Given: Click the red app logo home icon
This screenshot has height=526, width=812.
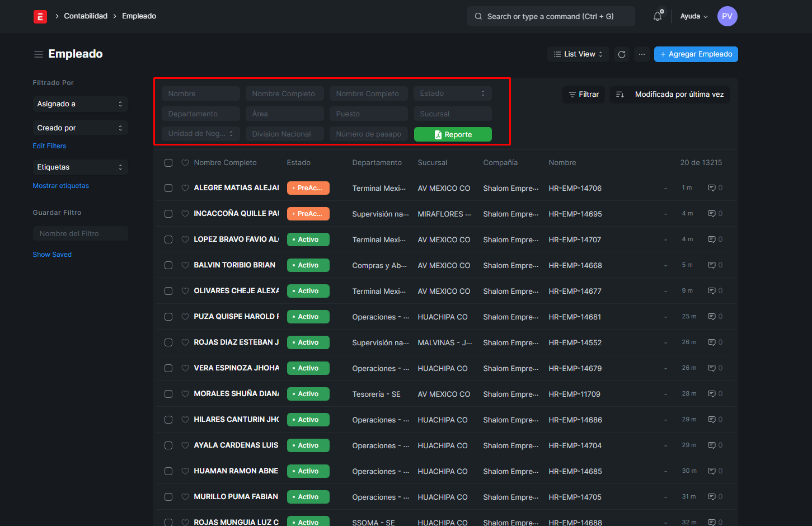Looking at the screenshot, I should tap(40, 17).
